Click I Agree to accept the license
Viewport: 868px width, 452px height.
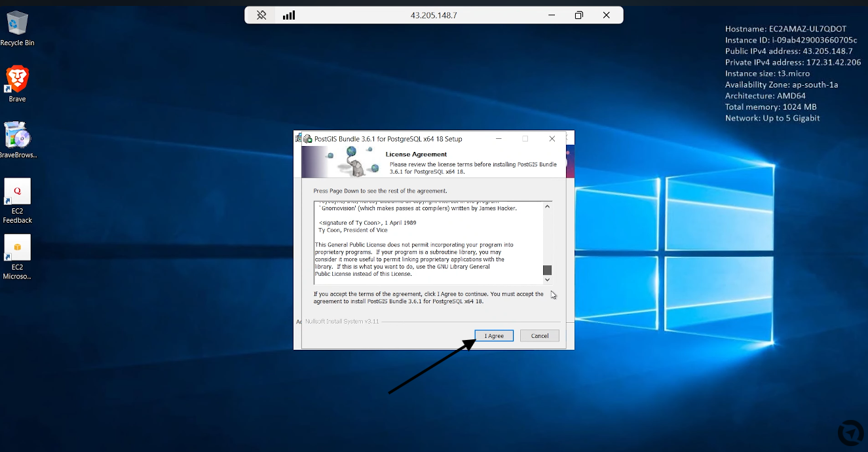pos(494,335)
